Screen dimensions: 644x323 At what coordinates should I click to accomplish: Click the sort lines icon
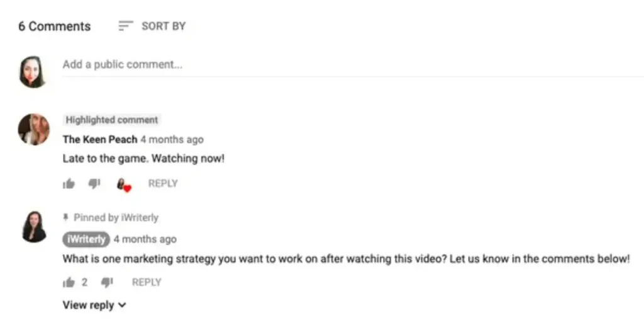click(126, 26)
